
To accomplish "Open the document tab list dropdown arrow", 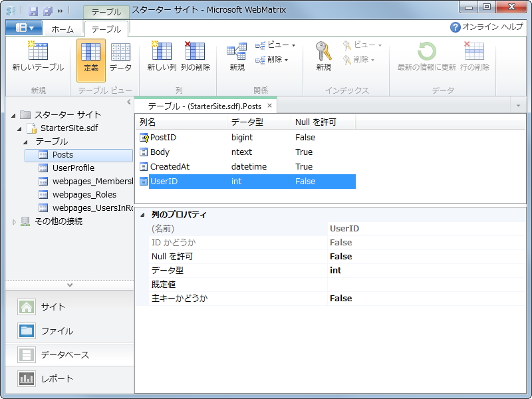I will point(518,106).
